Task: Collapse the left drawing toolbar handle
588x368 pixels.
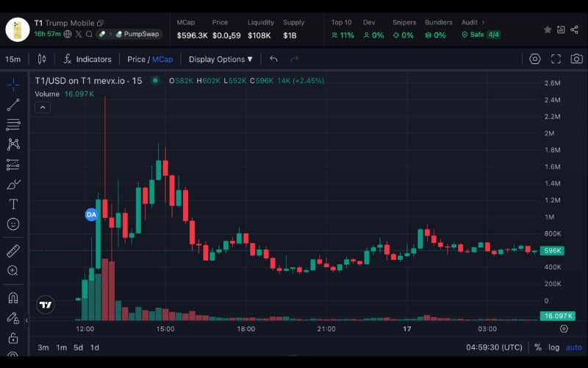Action: 26,321
